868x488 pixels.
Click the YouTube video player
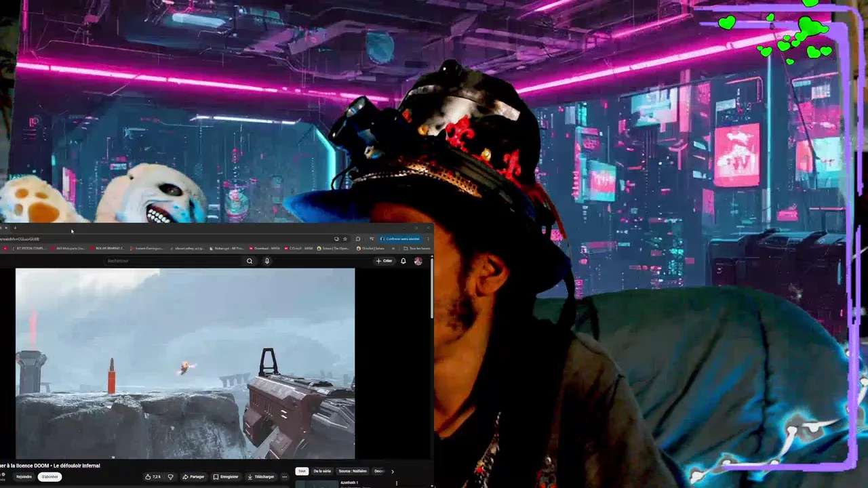click(x=185, y=363)
